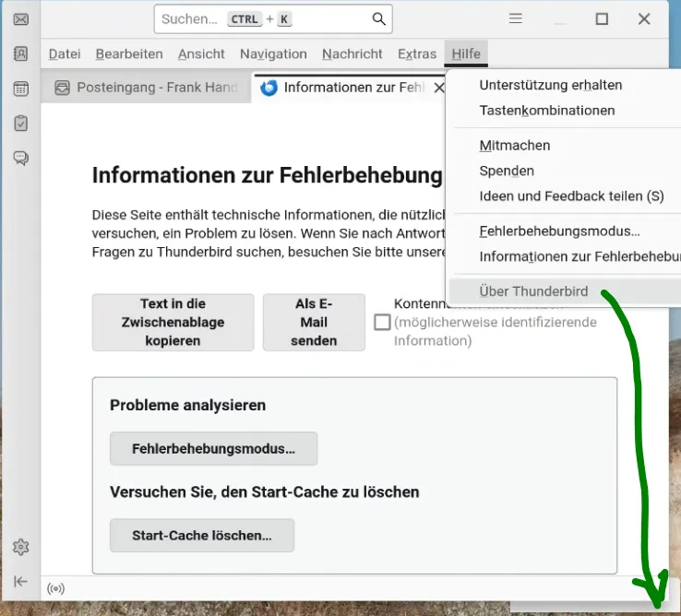Open the Chat sidebar icon
681x616 pixels.
tap(21, 158)
